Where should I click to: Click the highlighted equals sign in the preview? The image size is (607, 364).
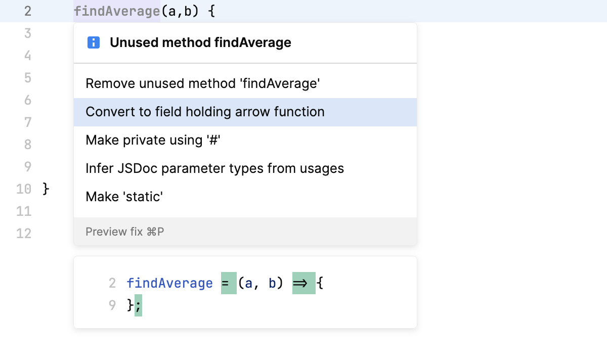pyautogui.click(x=227, y=283)
